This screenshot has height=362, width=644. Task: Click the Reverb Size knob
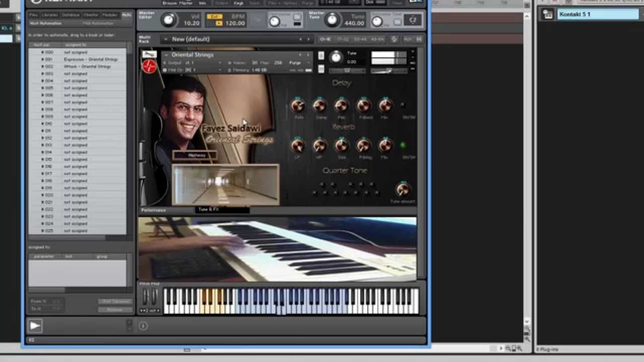coord(342,146)
